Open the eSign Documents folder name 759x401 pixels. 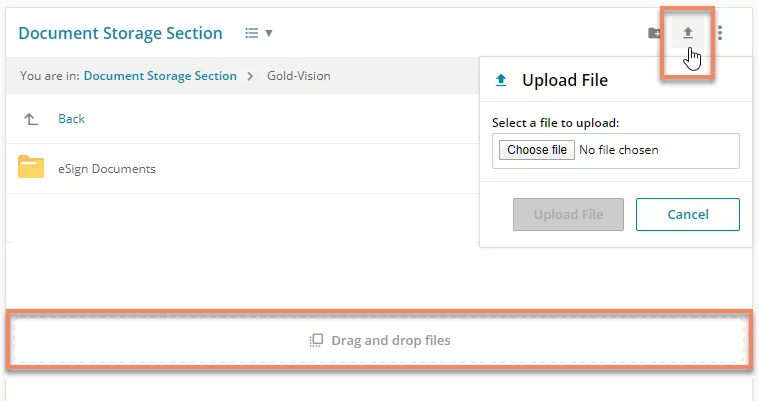[x=106, y=169]
